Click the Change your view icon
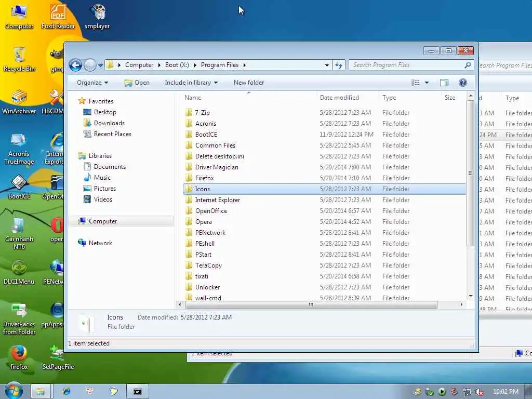The image size is (532, 399). tap(416, 83)
